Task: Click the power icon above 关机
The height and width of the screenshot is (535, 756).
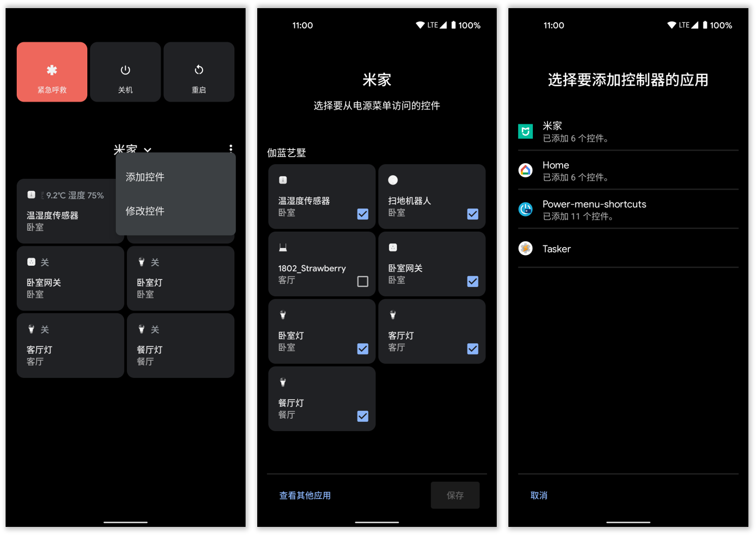Action: (125, 70)
